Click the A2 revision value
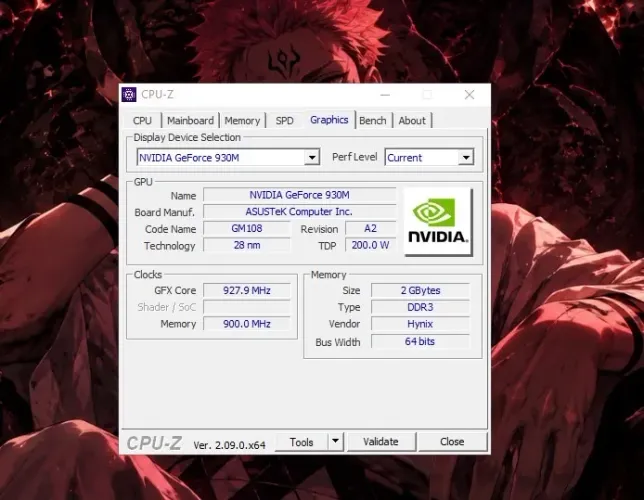Viewport: 644px width, 500px height. click(370, 228)
